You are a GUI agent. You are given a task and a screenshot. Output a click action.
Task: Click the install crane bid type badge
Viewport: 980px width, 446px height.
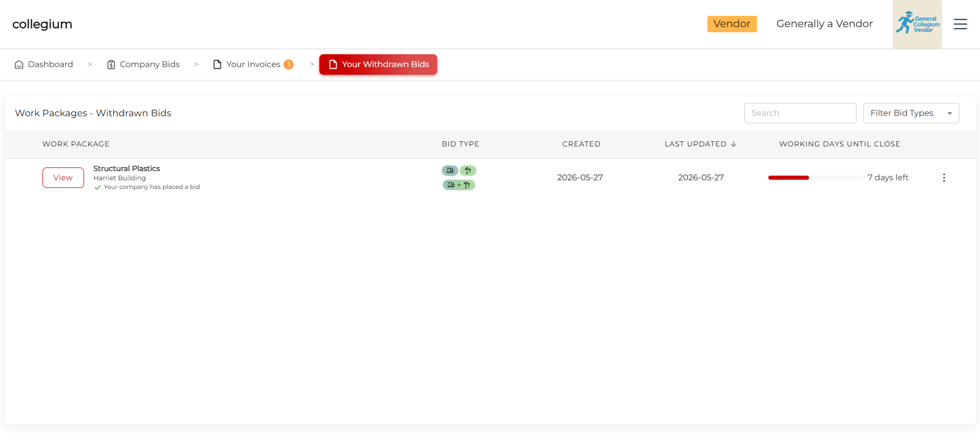pyautogui.click(x=467, y=171)
